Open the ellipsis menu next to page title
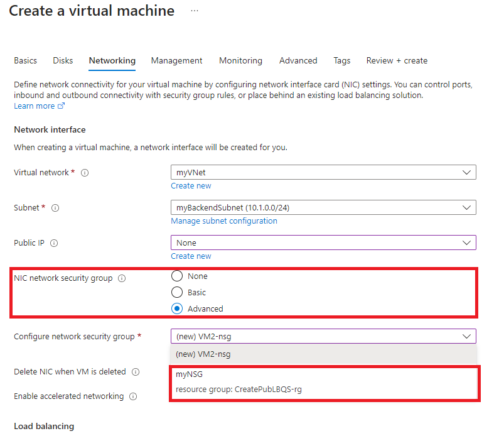This screenshot has width=504, height=436. [x=195, y=11]
